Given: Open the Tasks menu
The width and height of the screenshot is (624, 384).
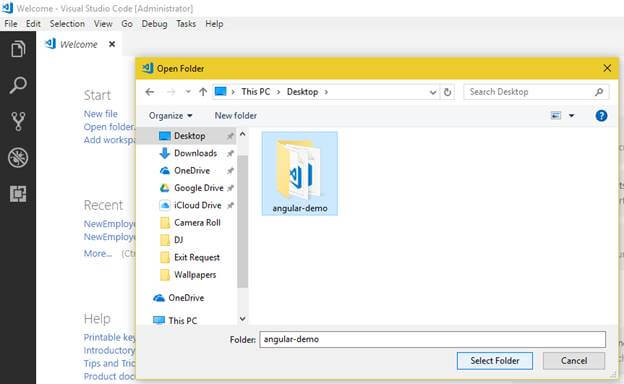Looking at the screenshot, I should point(186,24).
